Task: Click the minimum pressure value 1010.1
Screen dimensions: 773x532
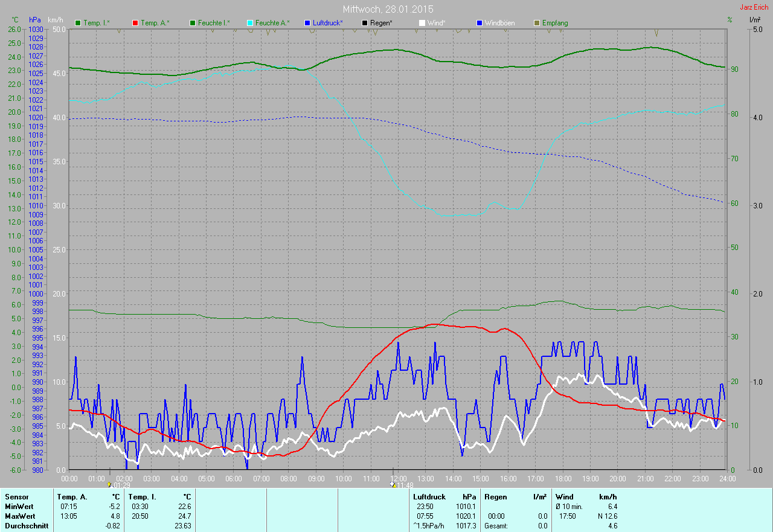Action: pos(465,507)
